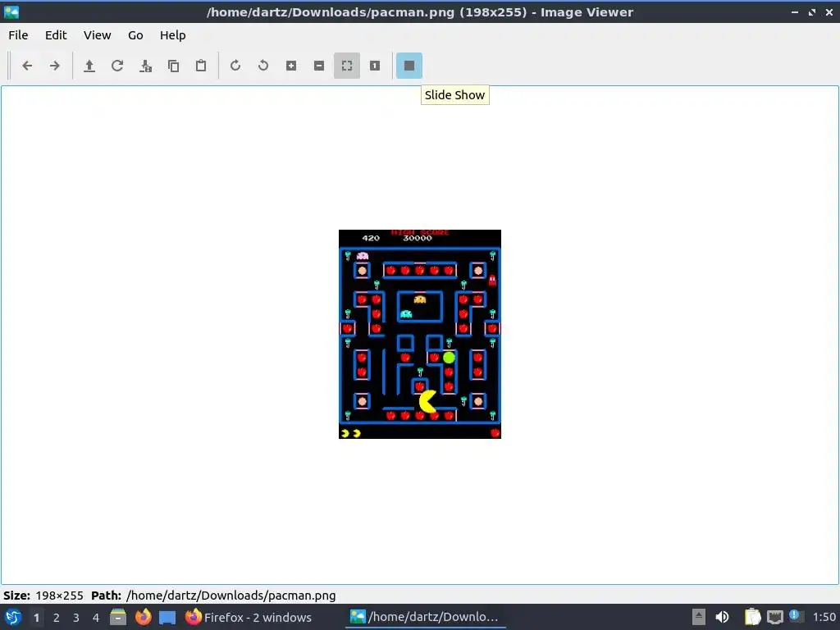
Task: Click the open file upload icon
Action: [89, 66]
